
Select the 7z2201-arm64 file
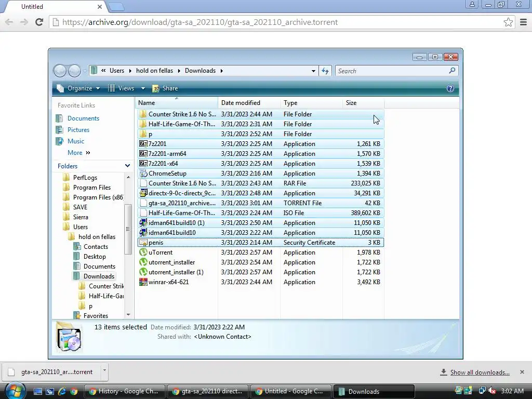point(261,154)
